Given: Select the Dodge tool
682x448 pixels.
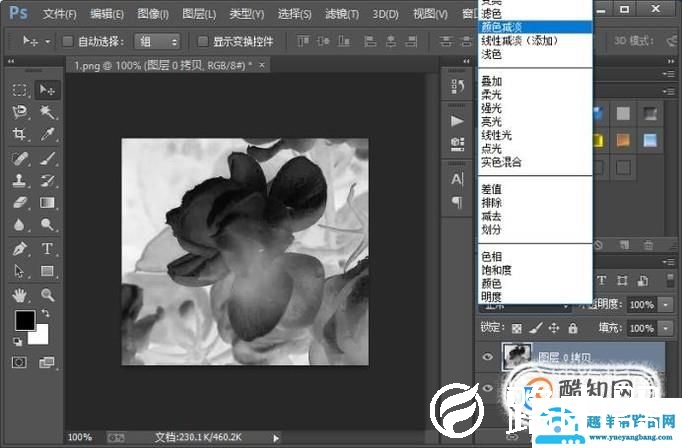Looking at the screenshot, I should (47, 225).
